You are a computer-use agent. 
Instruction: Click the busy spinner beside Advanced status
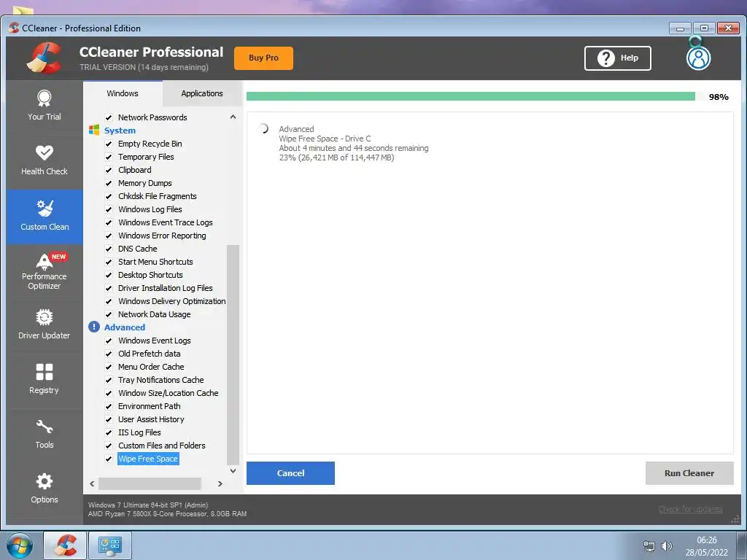coord(263,128)
